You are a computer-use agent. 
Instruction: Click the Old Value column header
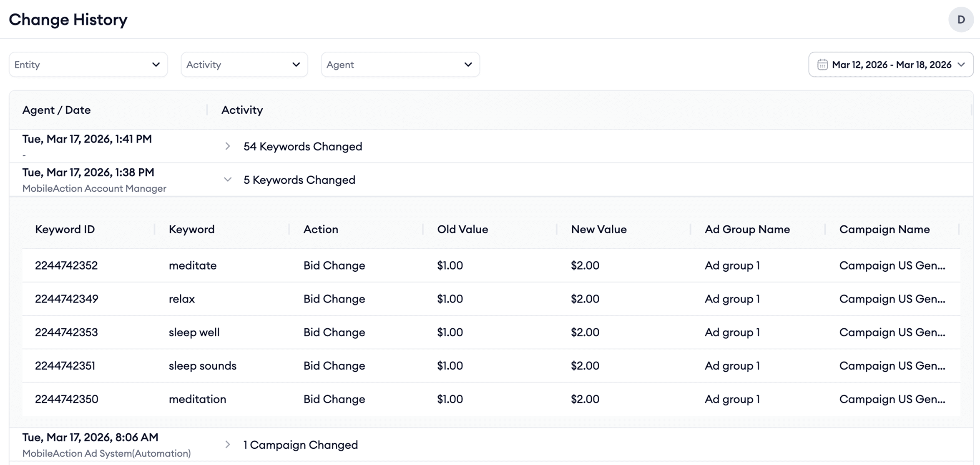(462, 229)
